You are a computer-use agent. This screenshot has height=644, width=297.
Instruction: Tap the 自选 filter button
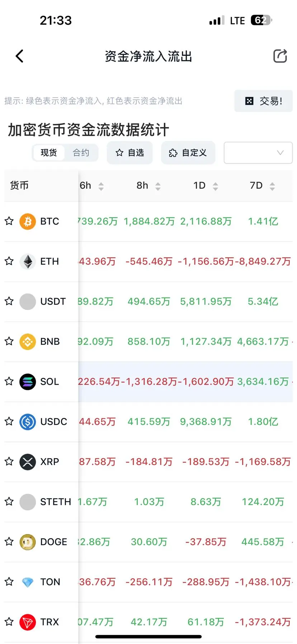click(x=130, y=153)
